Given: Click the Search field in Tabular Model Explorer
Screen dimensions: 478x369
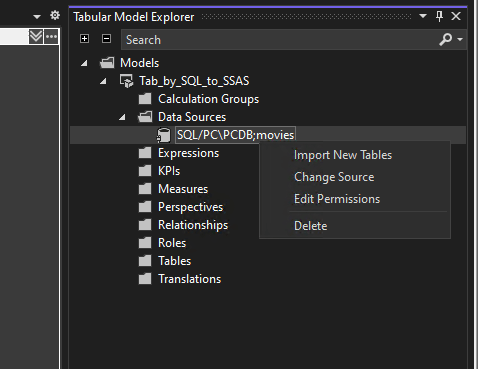Looking at the screenshot, I should [x=279, y=40].
